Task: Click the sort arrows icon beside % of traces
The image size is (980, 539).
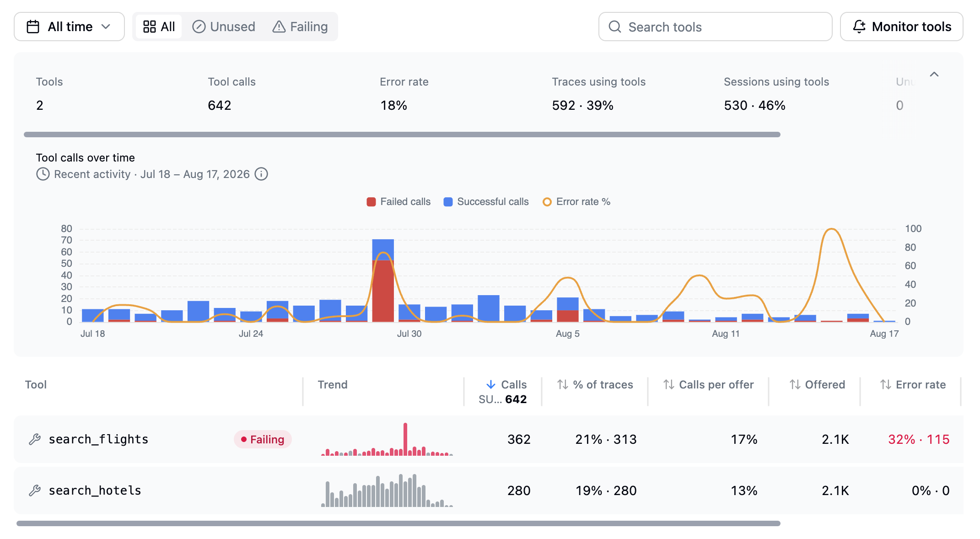Action: pos(563,385)
